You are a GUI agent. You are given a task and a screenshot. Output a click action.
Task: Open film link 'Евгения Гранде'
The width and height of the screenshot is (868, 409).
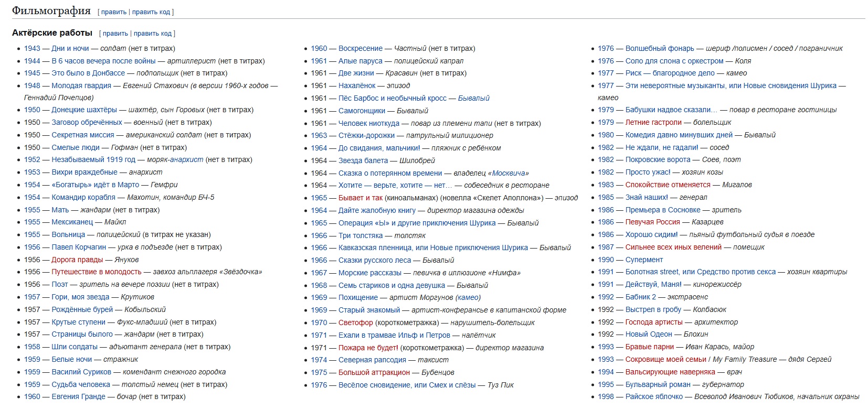coord(78,396)
